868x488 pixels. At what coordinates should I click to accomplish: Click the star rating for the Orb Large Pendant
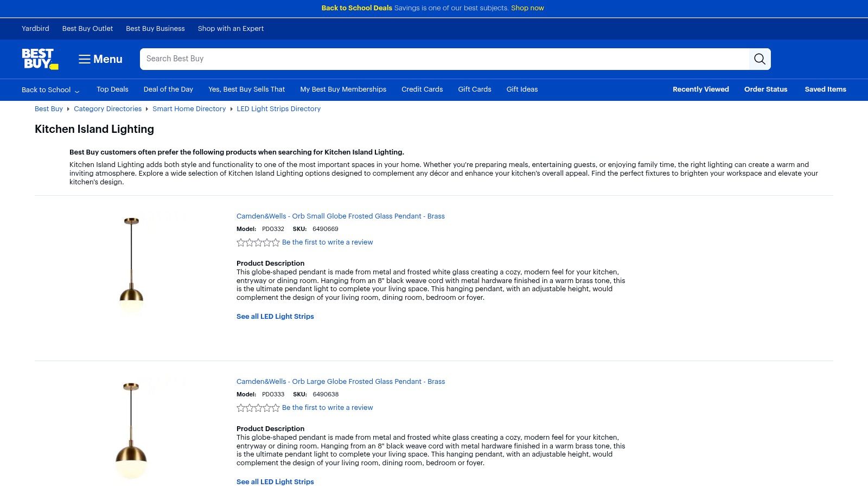[258, 408]
